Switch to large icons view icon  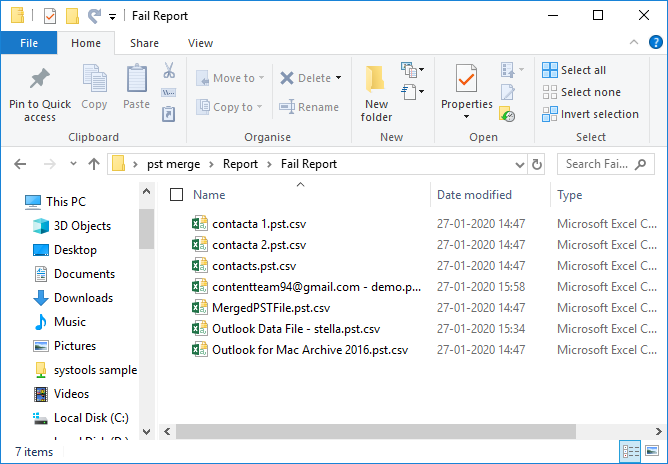652,450
